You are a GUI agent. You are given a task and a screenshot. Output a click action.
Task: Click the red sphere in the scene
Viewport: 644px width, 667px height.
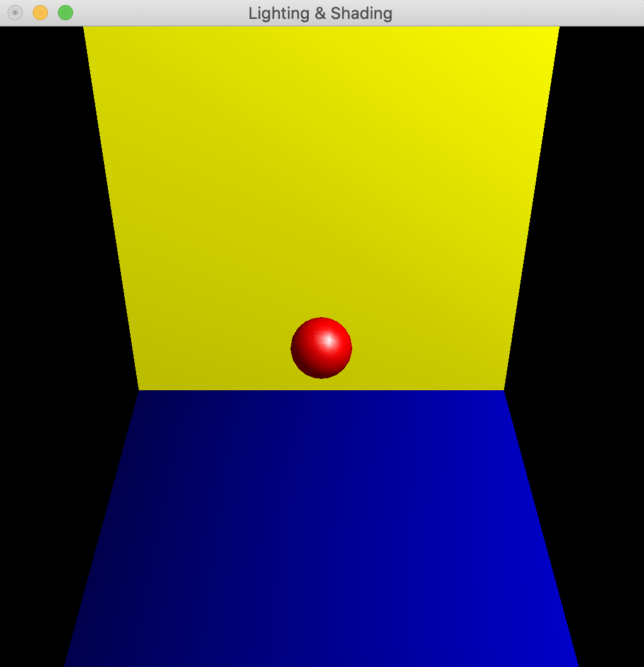click(321, 348)
